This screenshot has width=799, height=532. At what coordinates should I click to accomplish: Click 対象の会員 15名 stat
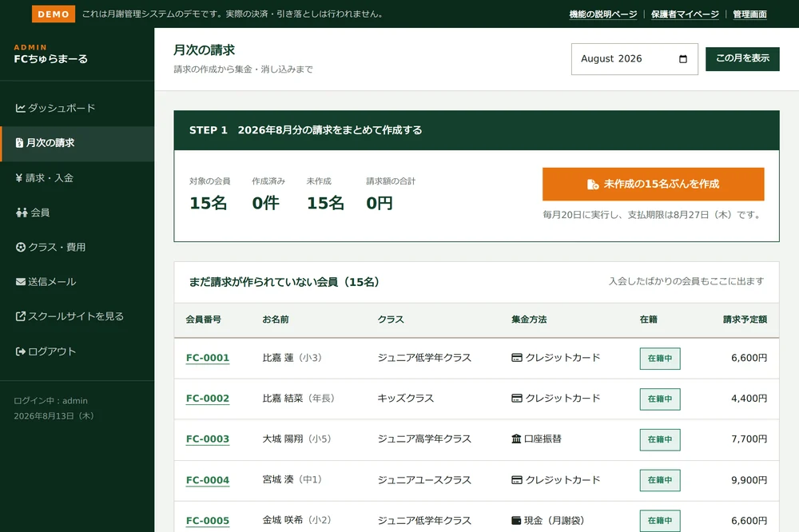pyautogui.click(x=209, y=195)
